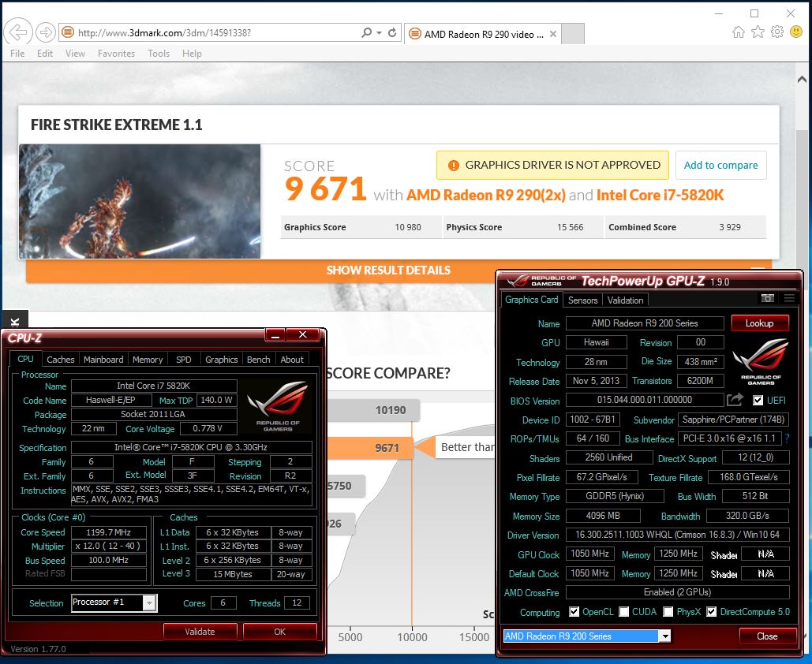Viewport: 812px width, 664px height.
Task: Click the GPU-Z BIOS share/export icon
Action: click(735, 400)
